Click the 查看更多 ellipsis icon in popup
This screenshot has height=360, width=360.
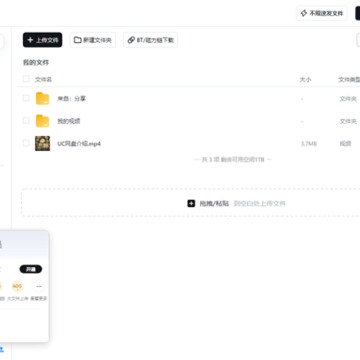tap(39, 286)
